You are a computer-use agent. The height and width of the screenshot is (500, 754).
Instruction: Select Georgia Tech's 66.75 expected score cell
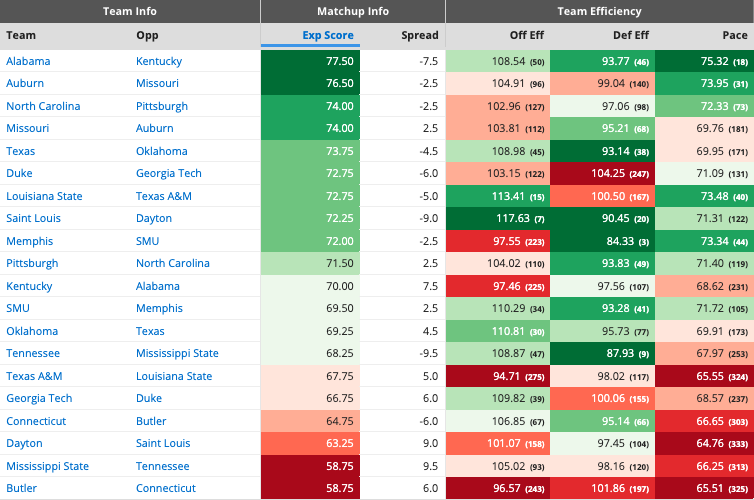pos(310,399)
